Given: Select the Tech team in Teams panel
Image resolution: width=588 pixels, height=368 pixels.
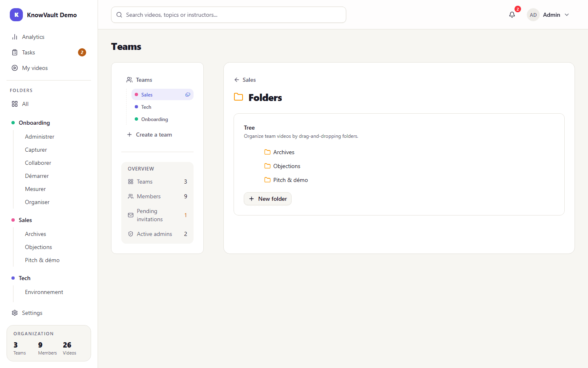Looking at the screenshot, I should click(x=163, y=107).
